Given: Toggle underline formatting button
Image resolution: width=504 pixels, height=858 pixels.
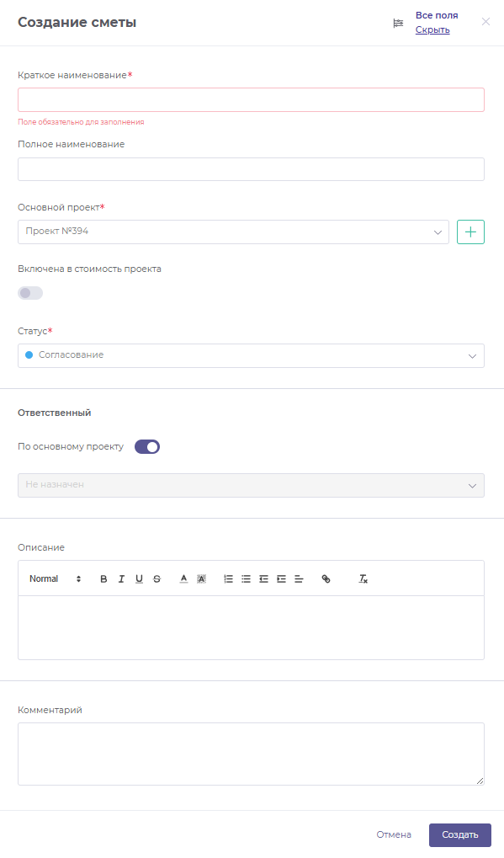Looking at the screenshot, I should pos(139,579).
